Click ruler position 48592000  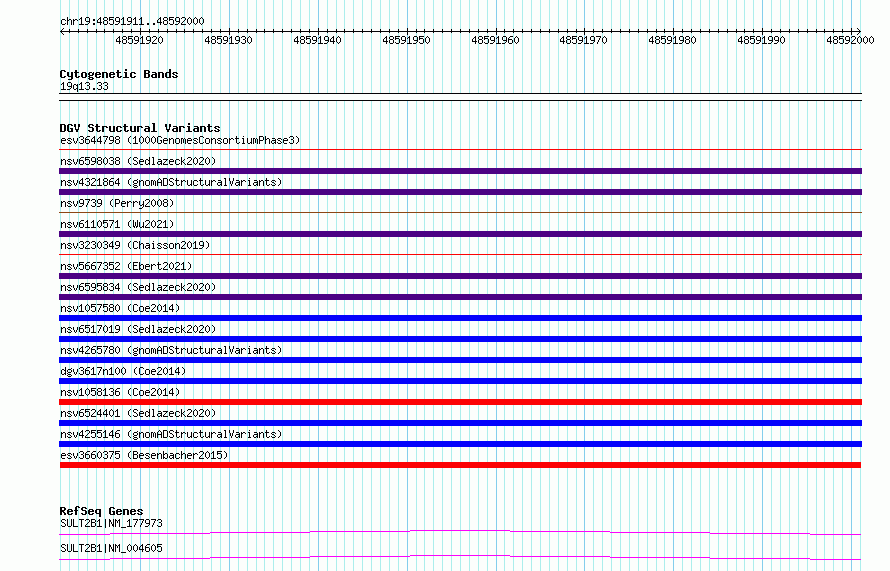(x=850, y=40)
